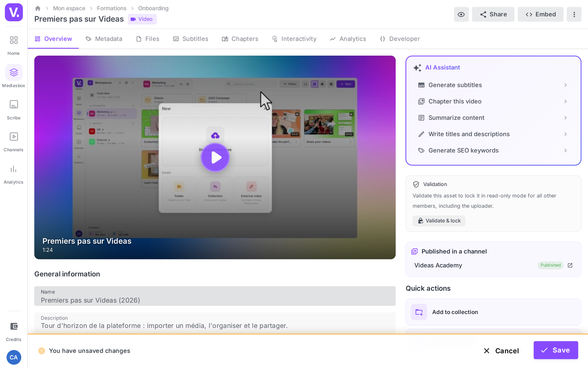
Task: Go to Scribe in the sidebar
Action: click(x=14, y=110)
